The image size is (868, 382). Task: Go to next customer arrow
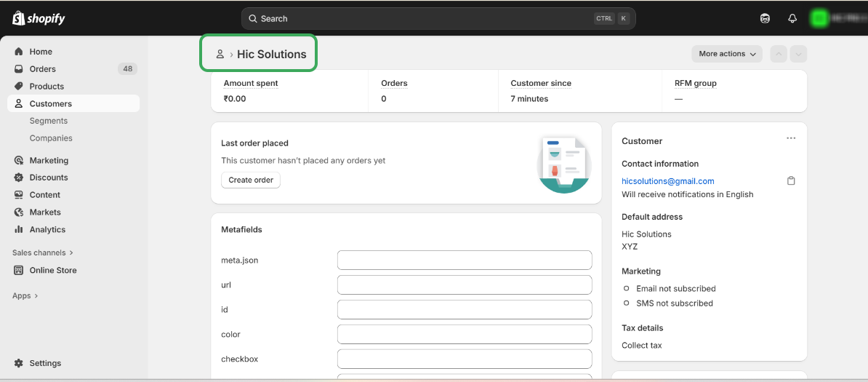click(x=799, y=54)
